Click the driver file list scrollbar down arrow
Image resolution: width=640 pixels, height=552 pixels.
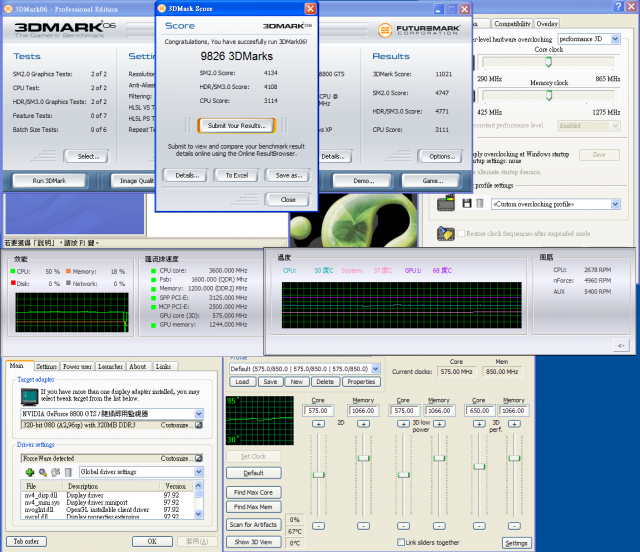(198, 514)
